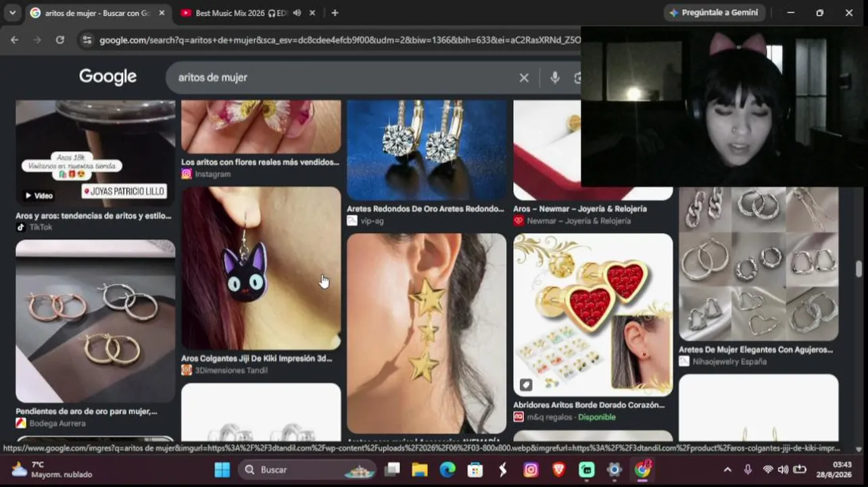Clear the search query with the X
The width and height of the screenshot is (868, 487).
pyautogui.click(x=524, y=78)
